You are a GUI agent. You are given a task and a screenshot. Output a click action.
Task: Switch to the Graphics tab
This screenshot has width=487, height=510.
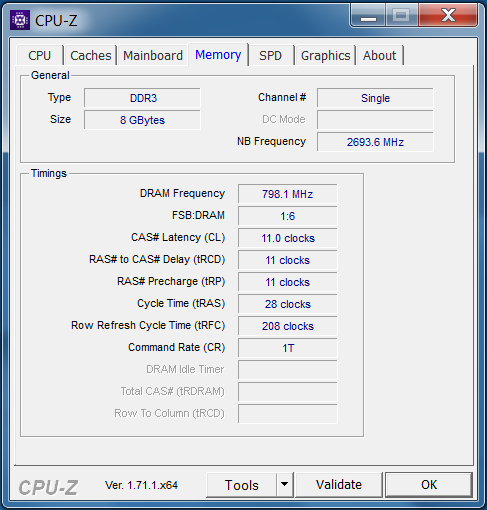pos(326,55)
